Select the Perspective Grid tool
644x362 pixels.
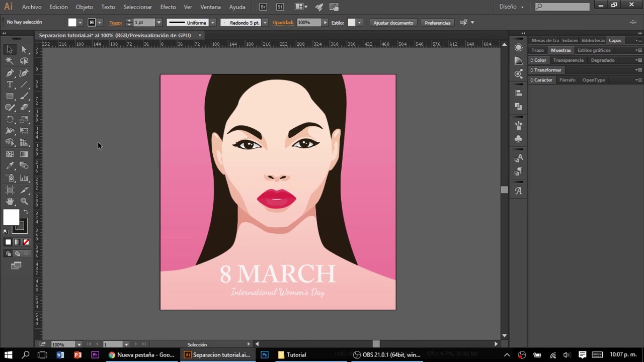pyautogui.click(x=24, y=143)
